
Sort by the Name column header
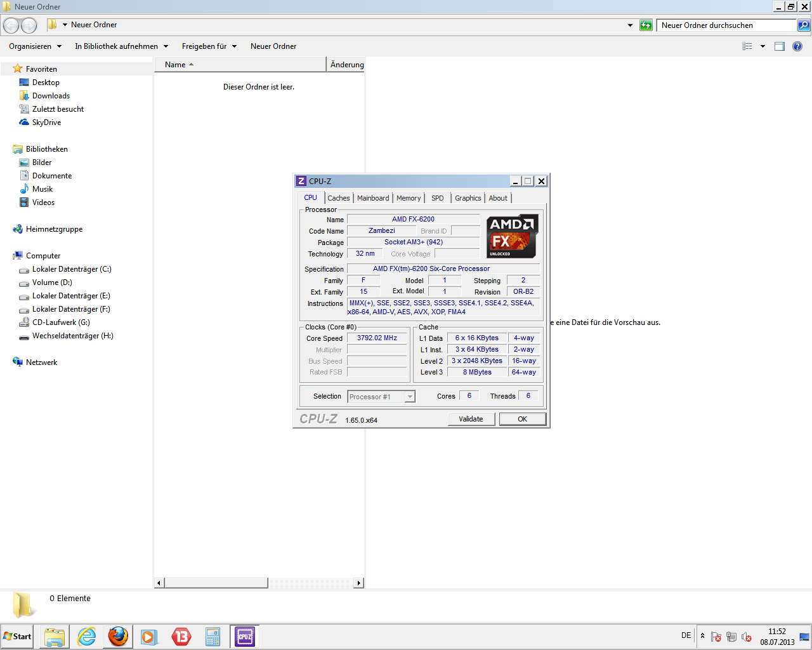tap(240, 65)
